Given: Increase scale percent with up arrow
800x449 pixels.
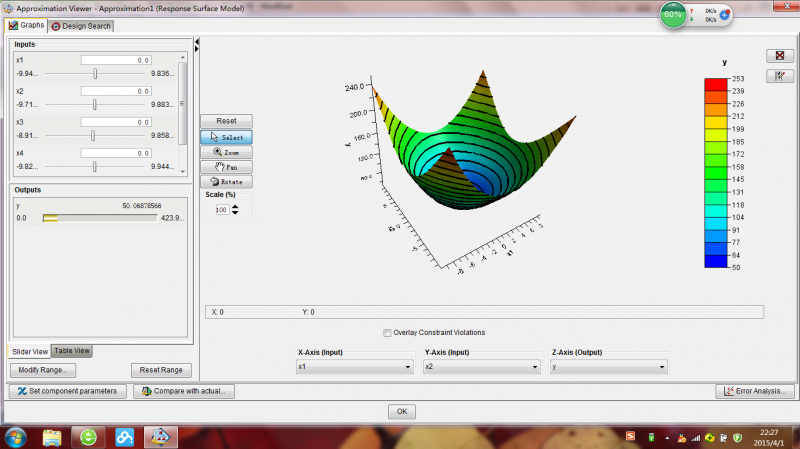Looking at the screenshot, I should 235,207.
